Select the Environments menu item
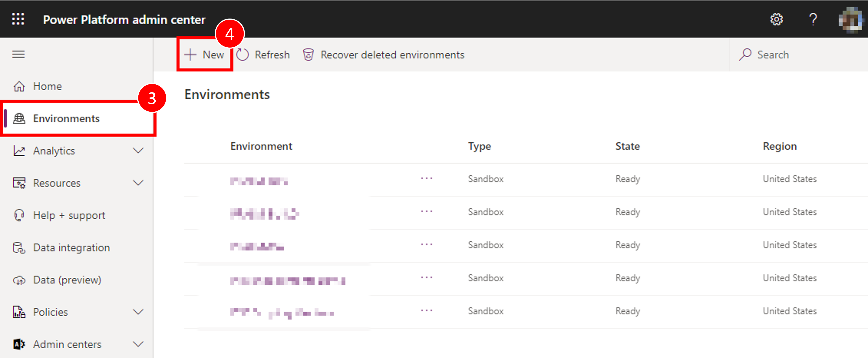The width and height of the screenshot is (868, 358). (x=67, y=118)
